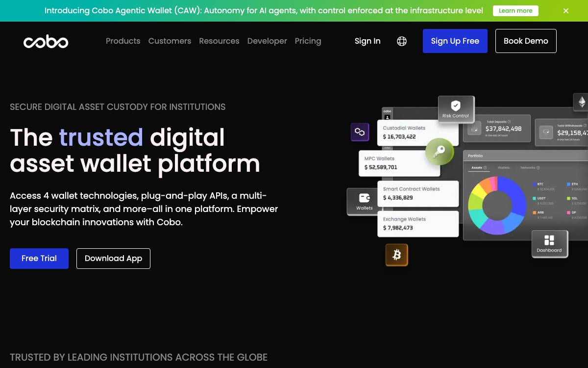This screenshot has width=588, height=368.
Task: Click the 'Access 4 wallet technologies' paragraph
Action: pyautogui.click(x=144, y=209)
